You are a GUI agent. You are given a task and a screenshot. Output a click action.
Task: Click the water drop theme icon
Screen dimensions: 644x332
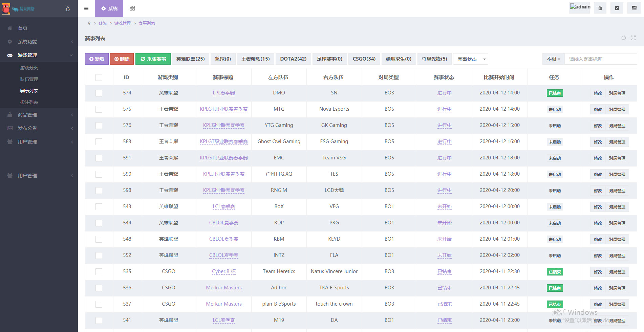pyautogui.click(x=68, y=9)
